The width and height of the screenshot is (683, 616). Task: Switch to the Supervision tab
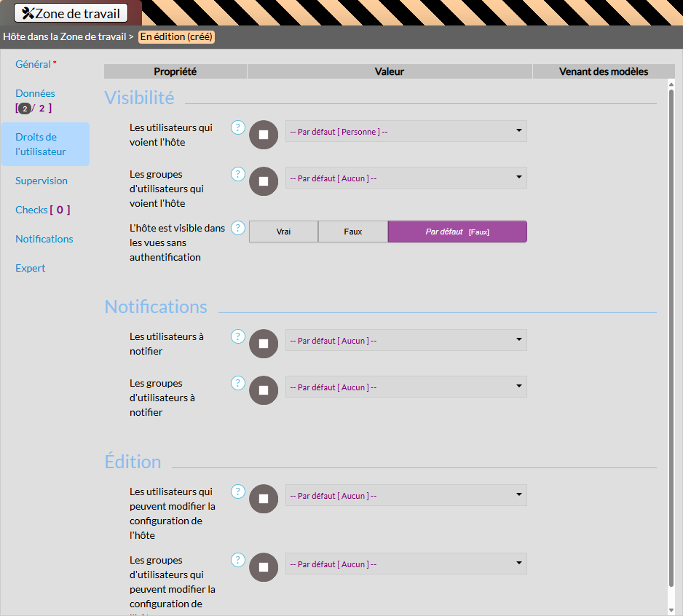point(42,181)
